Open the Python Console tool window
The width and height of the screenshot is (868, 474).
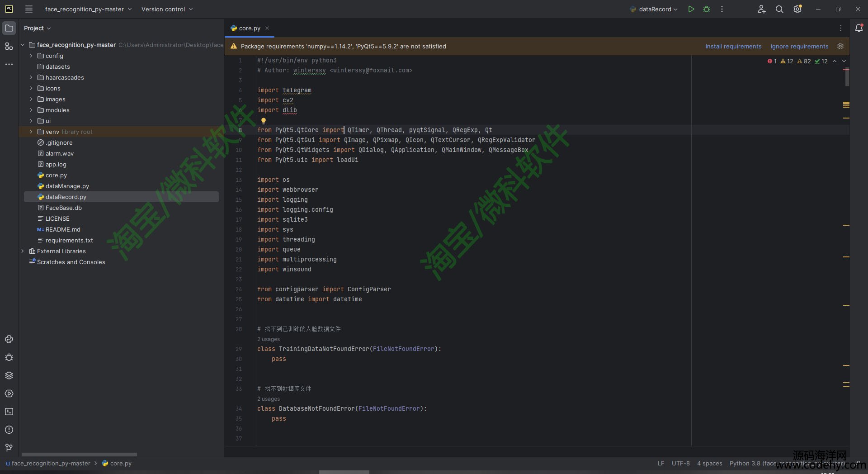coord(9,339)
